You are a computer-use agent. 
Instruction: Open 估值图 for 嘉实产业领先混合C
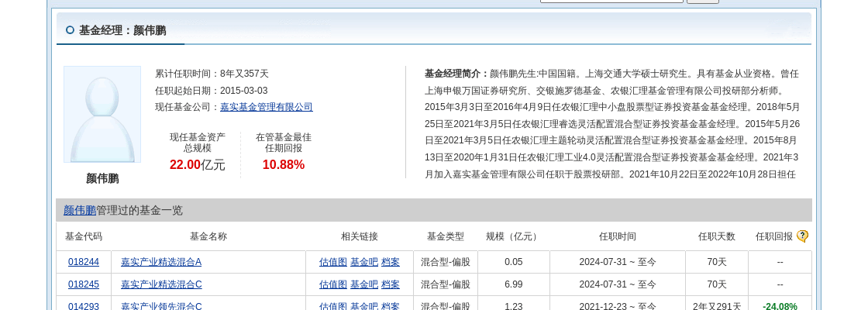[x=333, y=306]
